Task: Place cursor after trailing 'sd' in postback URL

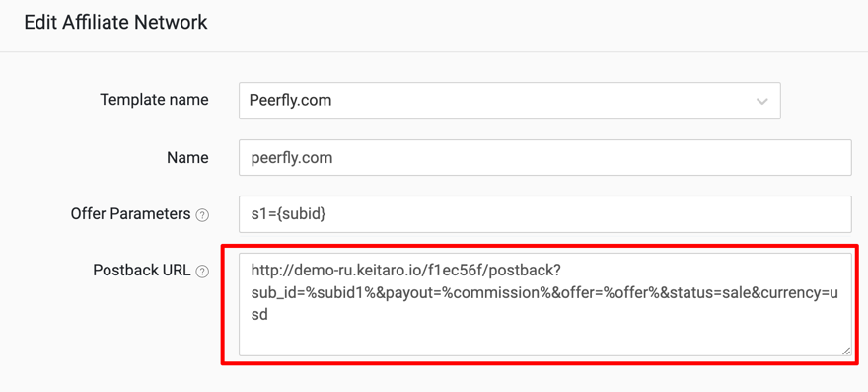Action: (269, 315)
